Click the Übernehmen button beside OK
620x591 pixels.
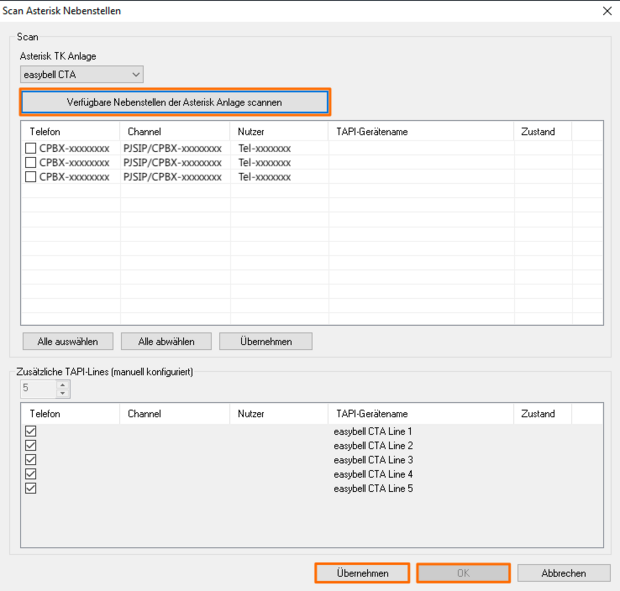tap(362, 574)
